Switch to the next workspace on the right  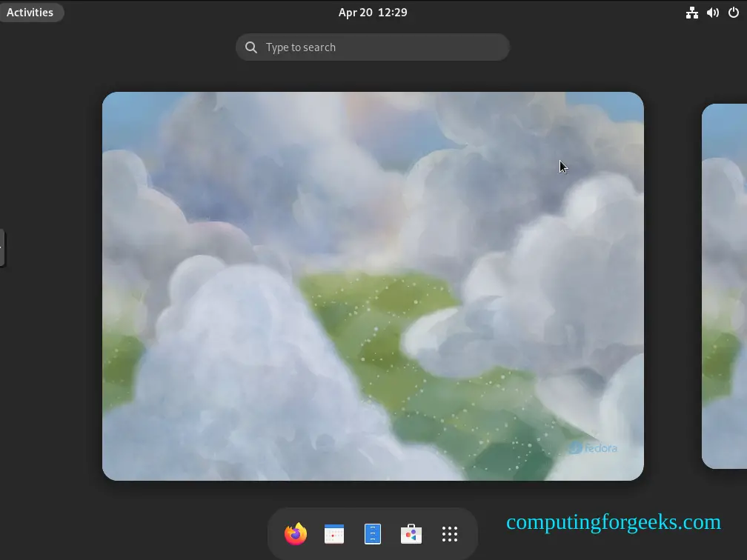[725, 286]
